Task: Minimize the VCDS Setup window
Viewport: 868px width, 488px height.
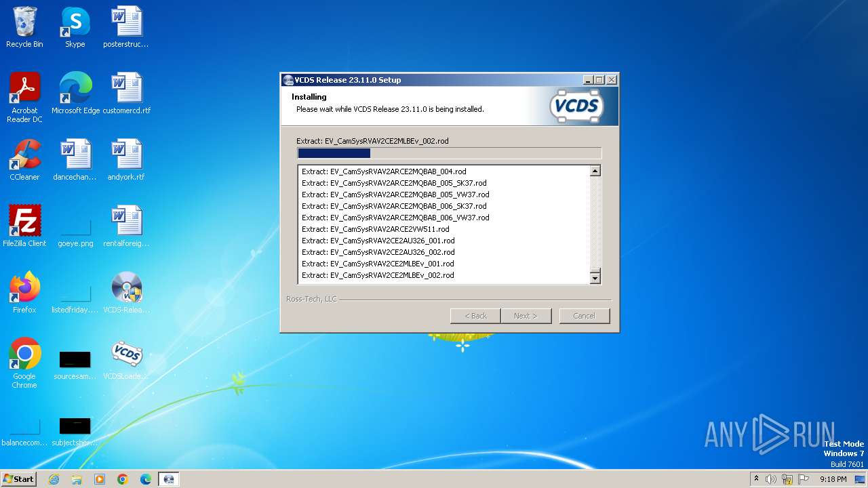Action: pos(588,80)
